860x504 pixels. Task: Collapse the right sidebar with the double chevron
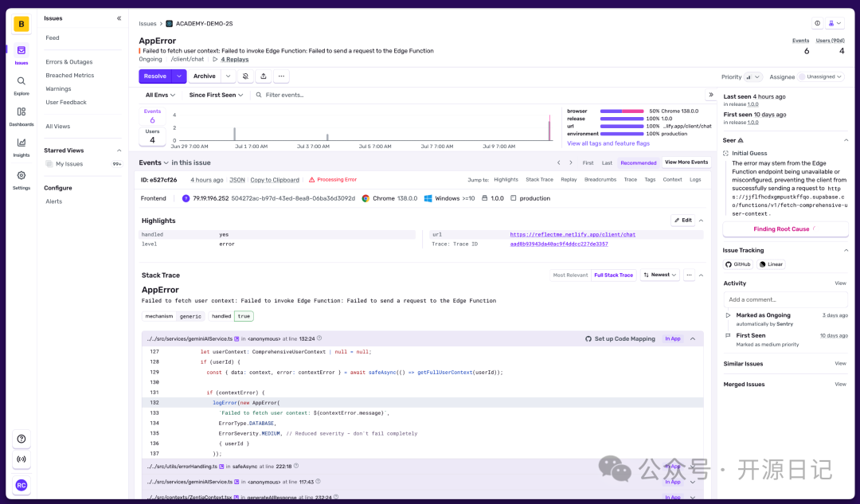[711, 95]
